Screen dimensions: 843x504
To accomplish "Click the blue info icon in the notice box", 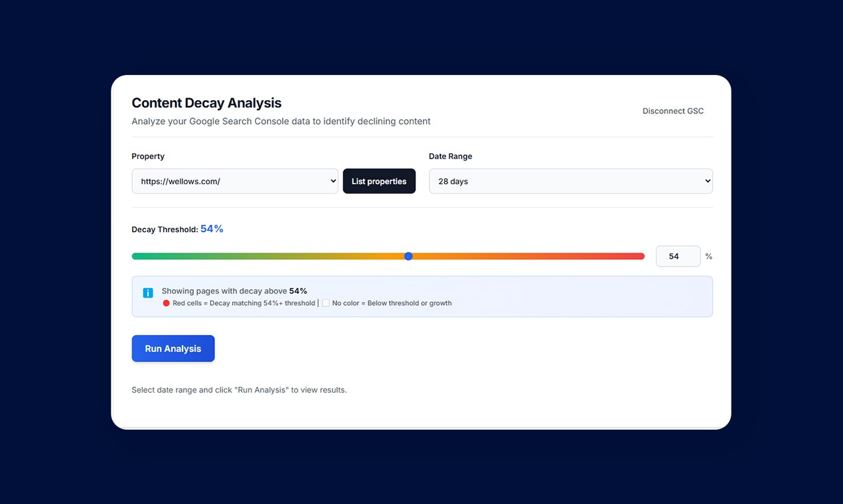I will point(147,292).
